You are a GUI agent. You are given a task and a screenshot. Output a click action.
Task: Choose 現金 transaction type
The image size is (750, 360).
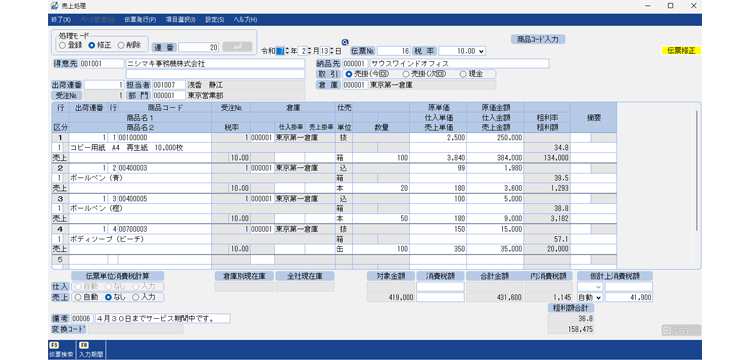pyautogui.click(x=470, y=74)
